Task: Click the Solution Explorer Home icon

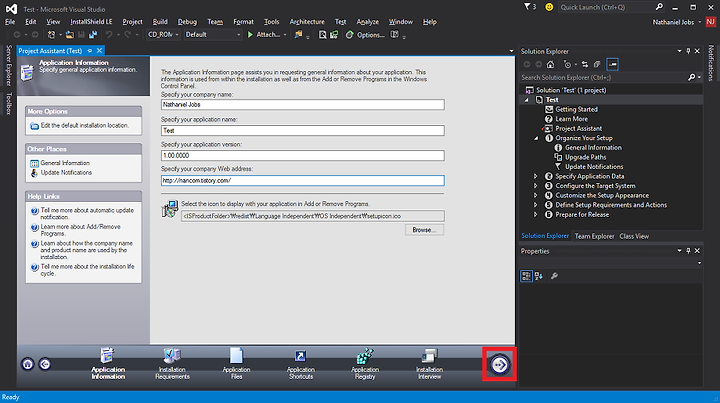Action: coord(551,64)
